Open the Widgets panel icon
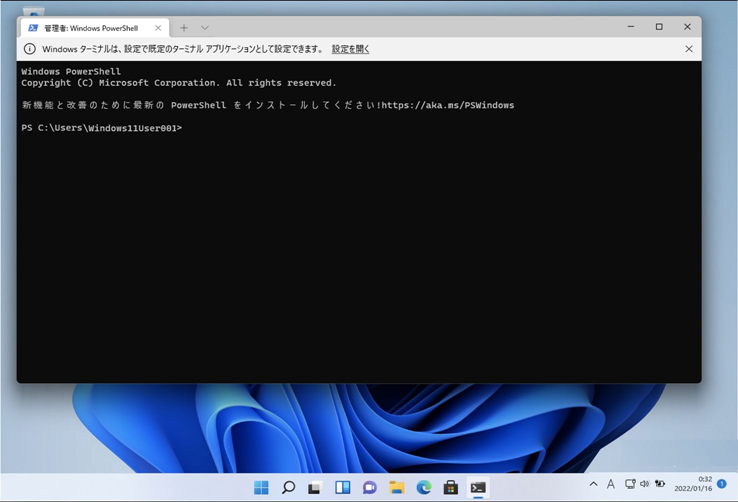Image resolution: width=738 pixels, height=502 pixels. tap(342, 487)
